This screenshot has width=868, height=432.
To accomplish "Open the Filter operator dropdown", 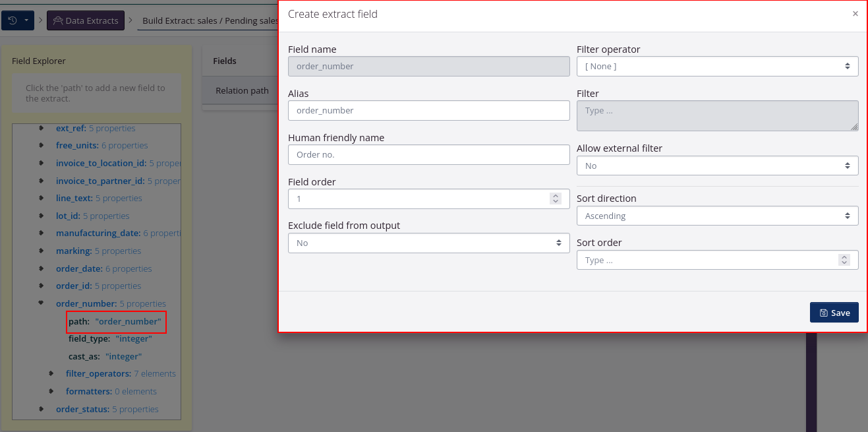I will pos(717,66).
